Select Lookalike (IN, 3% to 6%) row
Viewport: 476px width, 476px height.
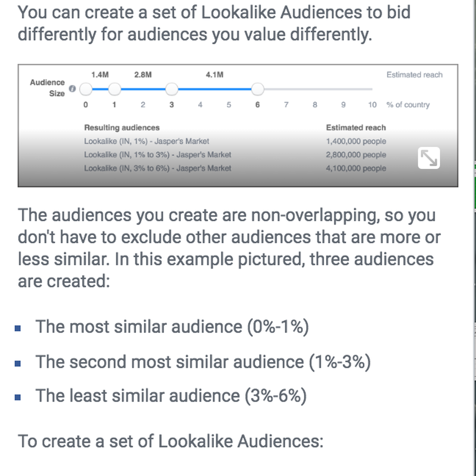click(x=235, y=168)
